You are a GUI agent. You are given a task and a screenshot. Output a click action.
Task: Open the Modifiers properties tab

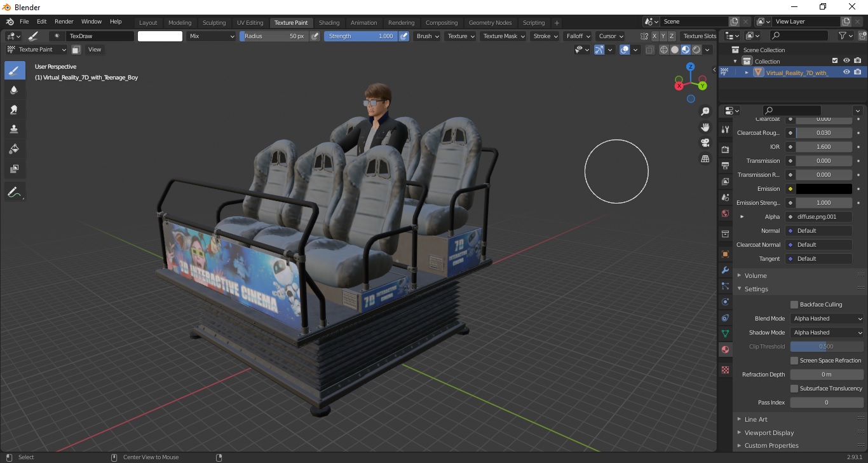(725, 270)
